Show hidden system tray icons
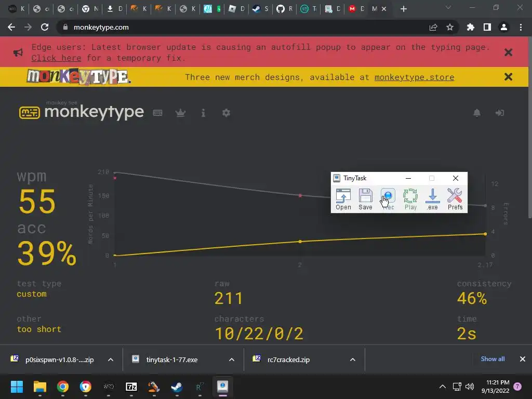532x399 pixels. tap(443, 387)
